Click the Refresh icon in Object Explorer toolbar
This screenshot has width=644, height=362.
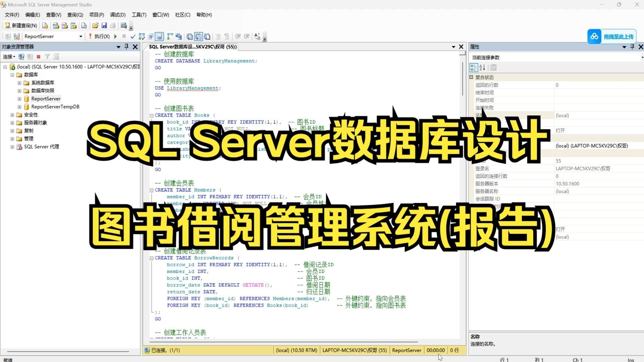point(56,57)
